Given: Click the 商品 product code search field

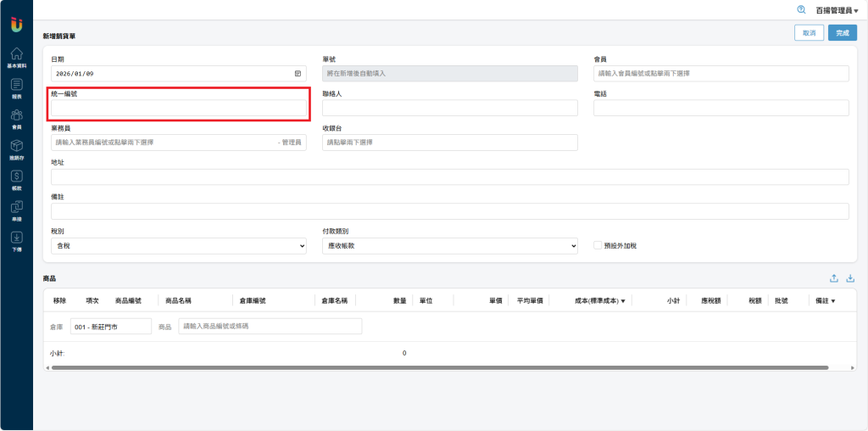Looking at the screenshot, I should pos(270,326).
